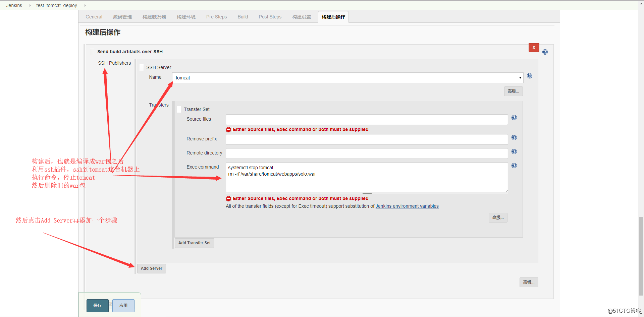Click the breadcrumb arrow after Jenkins

coord(30,5)
